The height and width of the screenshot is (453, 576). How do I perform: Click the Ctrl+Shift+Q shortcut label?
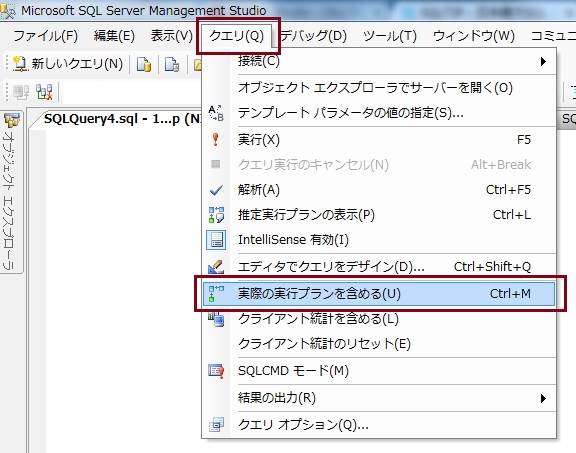492,266
